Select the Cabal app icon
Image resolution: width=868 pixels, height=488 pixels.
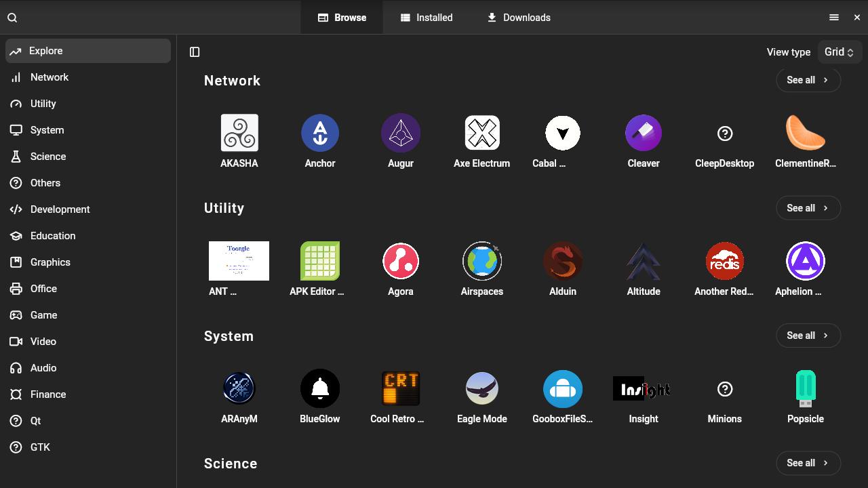click(x=563, y=133)
